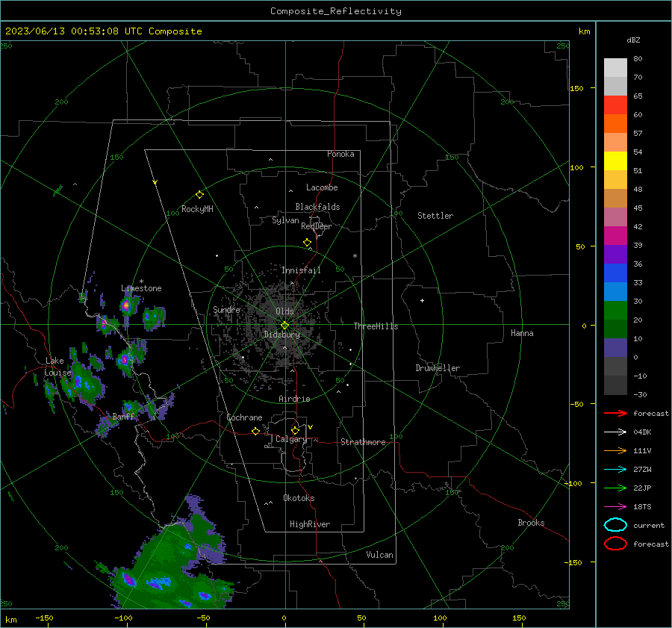Click the Composite_Reflectivity title
Screen dimensions: 672x628
335,11
